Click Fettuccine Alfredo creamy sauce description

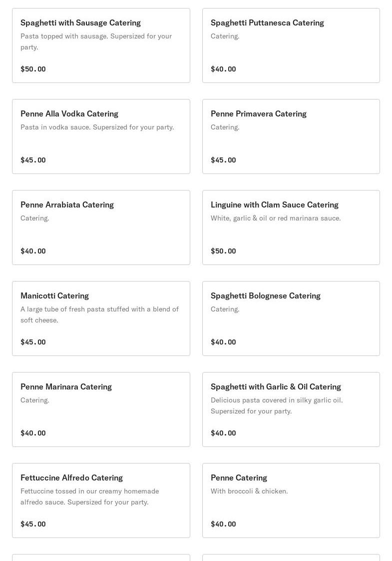(x=89, y=496)
